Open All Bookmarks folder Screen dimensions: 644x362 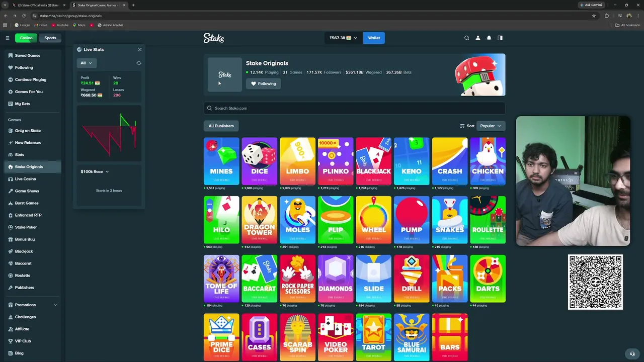tap(628, 25)
